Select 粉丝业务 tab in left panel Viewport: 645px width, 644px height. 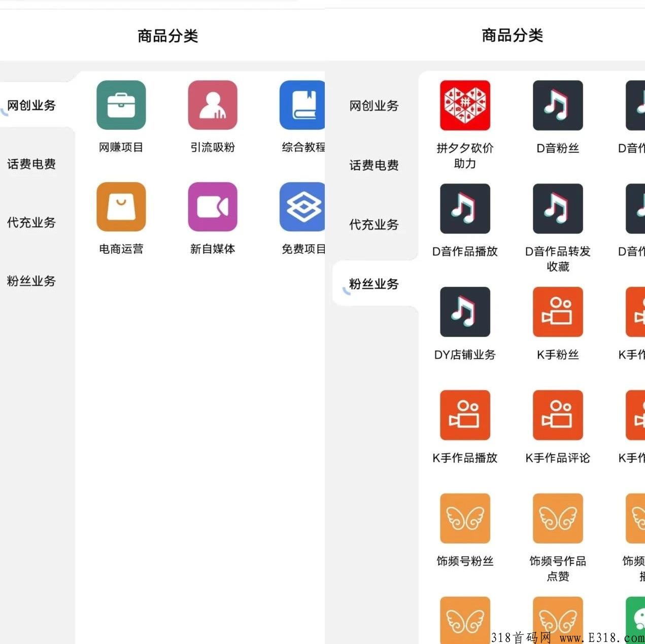pos(31,281)
